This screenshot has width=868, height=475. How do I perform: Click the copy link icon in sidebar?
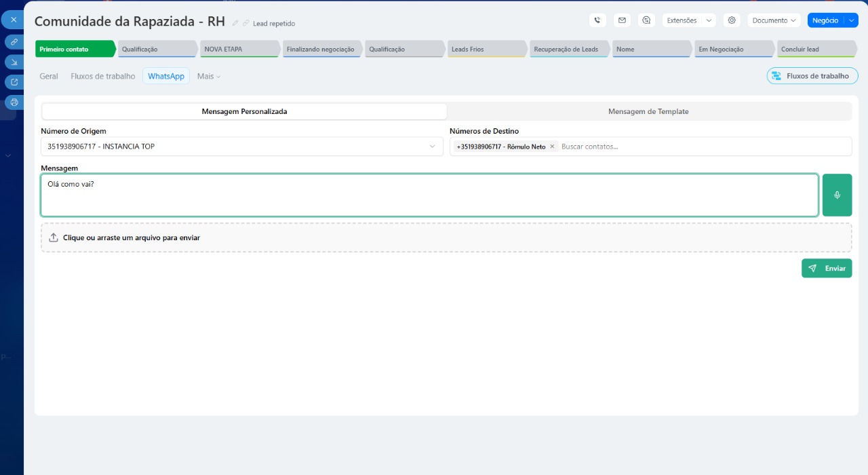tap(14, 41)
